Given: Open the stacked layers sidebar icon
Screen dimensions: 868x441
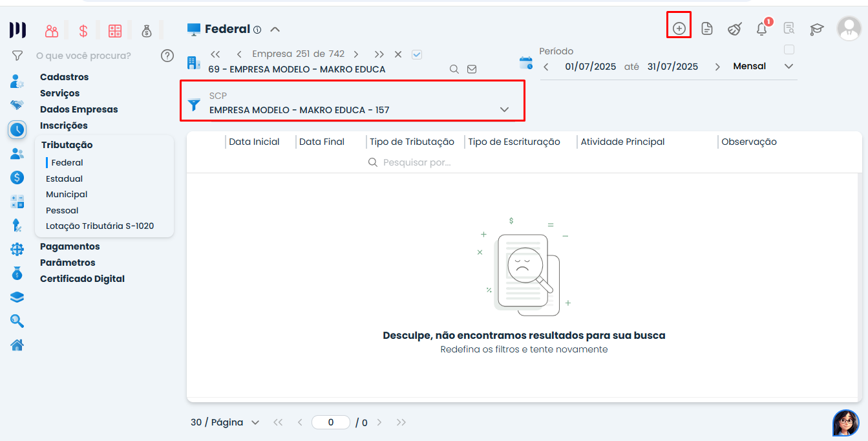Looking at the screenshot, I should point(17,297).
